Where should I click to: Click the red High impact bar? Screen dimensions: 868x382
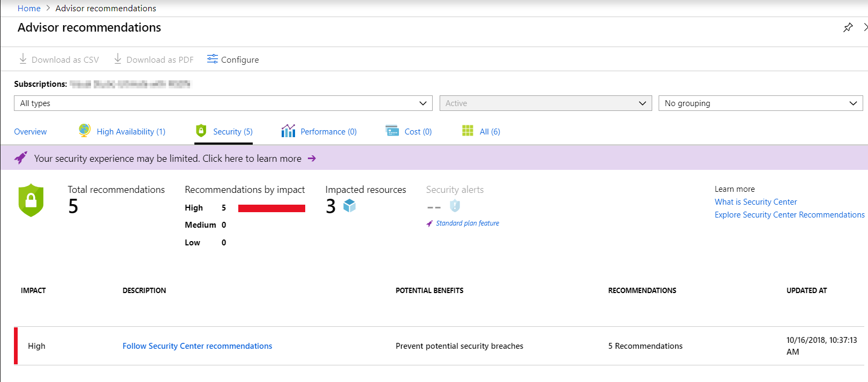coord(271,208)
